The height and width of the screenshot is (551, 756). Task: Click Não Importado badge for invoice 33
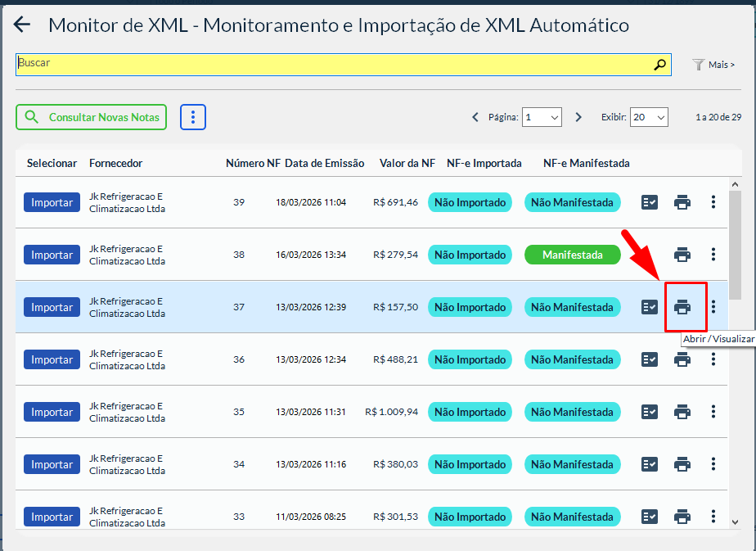click(470, 517)
